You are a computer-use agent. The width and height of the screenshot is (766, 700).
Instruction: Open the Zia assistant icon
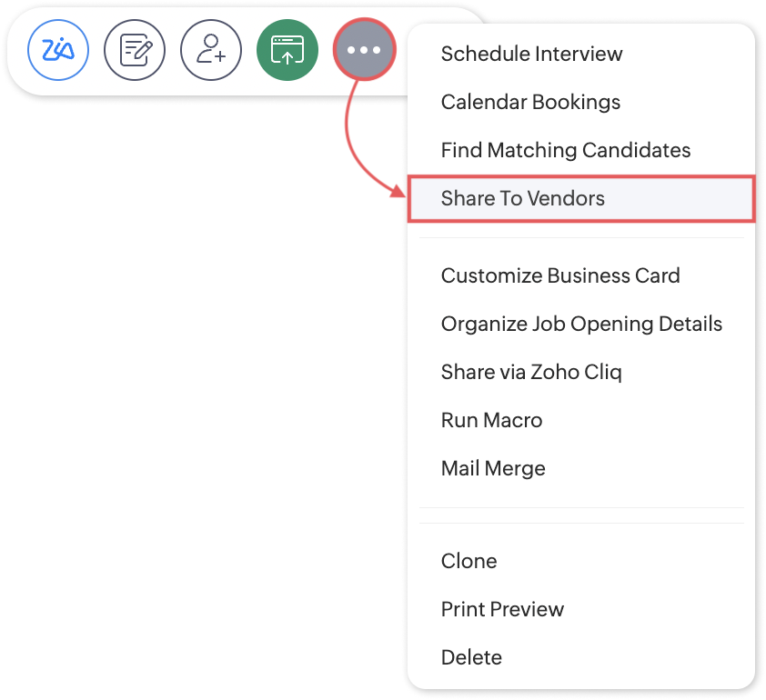58,50
